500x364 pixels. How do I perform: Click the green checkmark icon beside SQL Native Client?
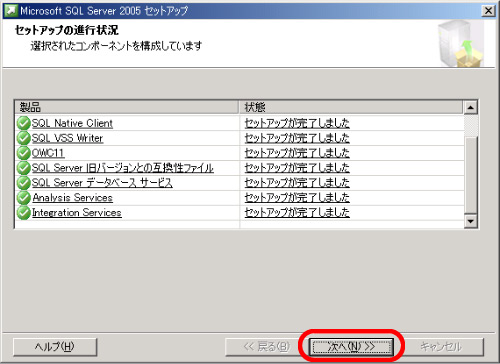[23, 123]
